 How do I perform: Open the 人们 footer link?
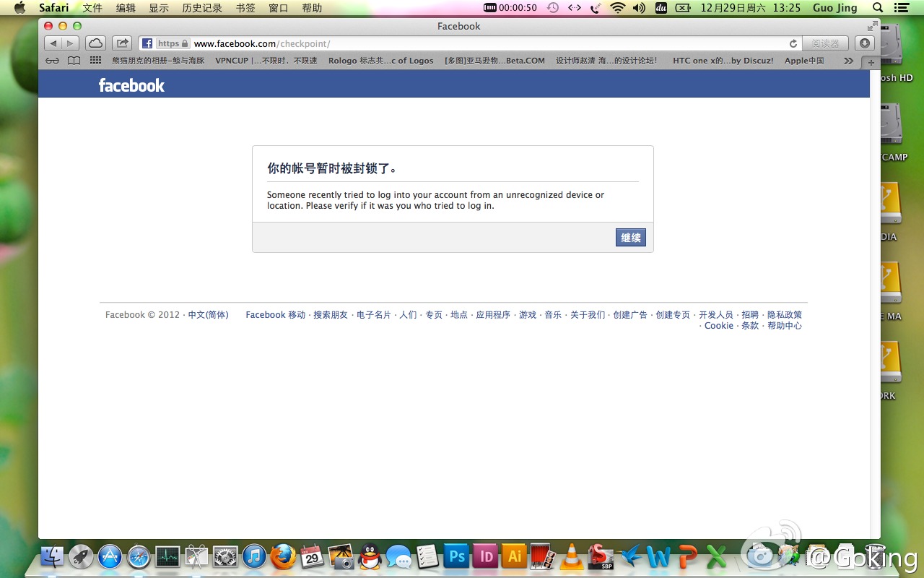408,315
